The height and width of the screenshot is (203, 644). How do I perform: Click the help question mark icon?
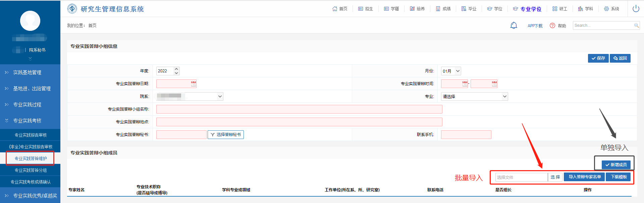pyautogui.click(x=552, y=25)
